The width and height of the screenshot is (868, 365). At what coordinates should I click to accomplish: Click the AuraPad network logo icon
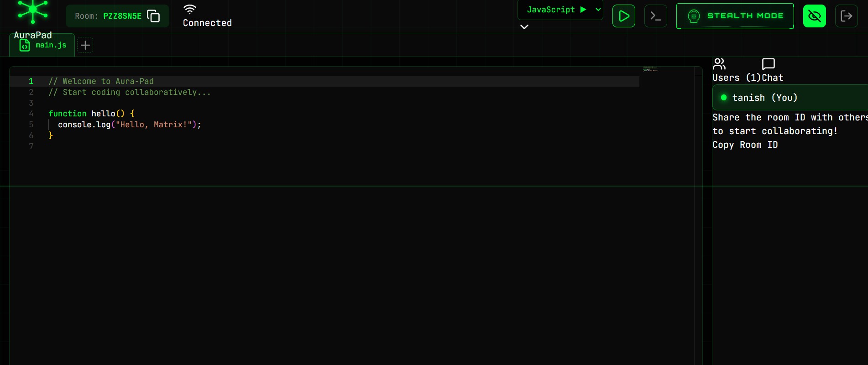pyautogui.click(x=33, y=11)
